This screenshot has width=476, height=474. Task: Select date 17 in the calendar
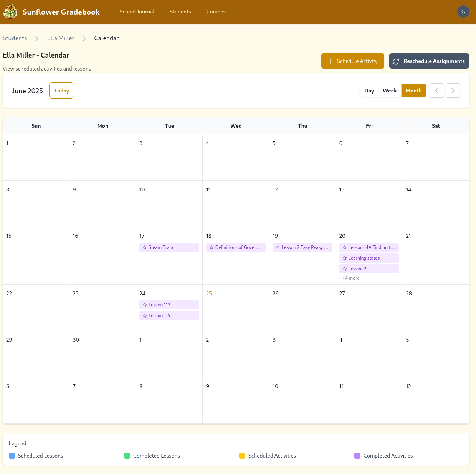tap(142, 236)
